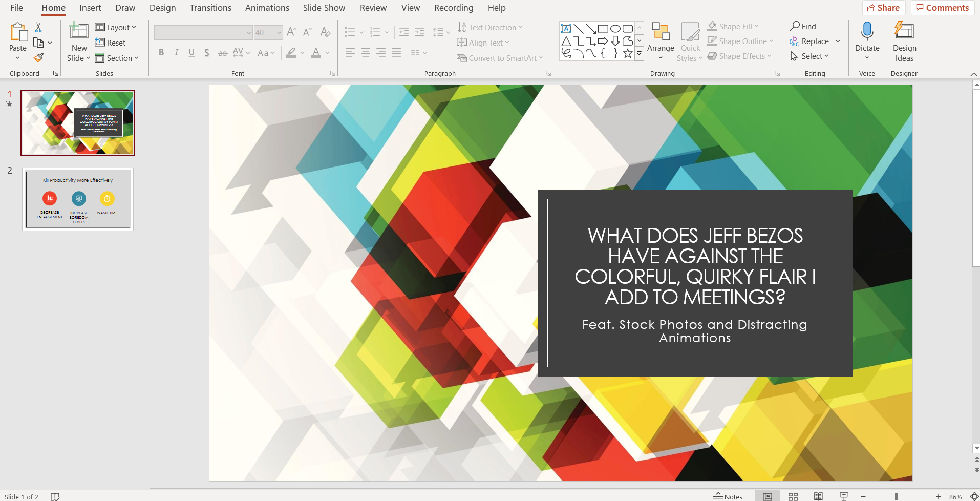Open font name combo box
The image size is (980, 501).
coord(203,33)
